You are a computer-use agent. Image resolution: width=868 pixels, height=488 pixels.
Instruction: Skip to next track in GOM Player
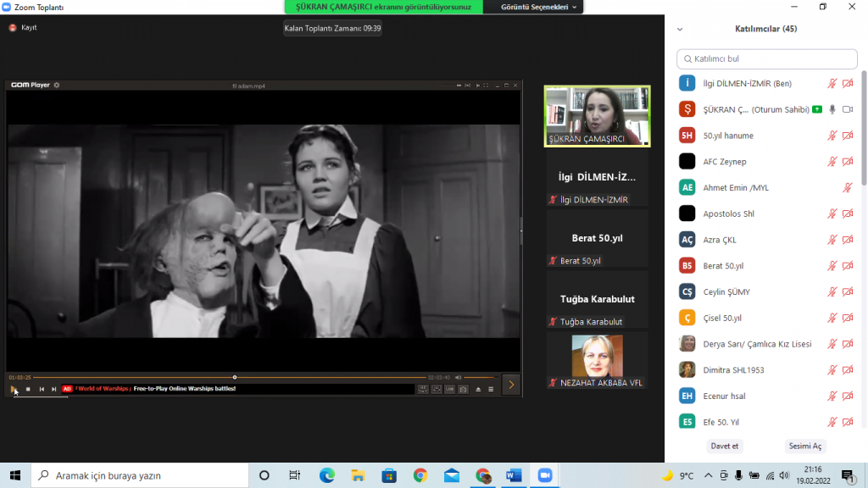53,390
